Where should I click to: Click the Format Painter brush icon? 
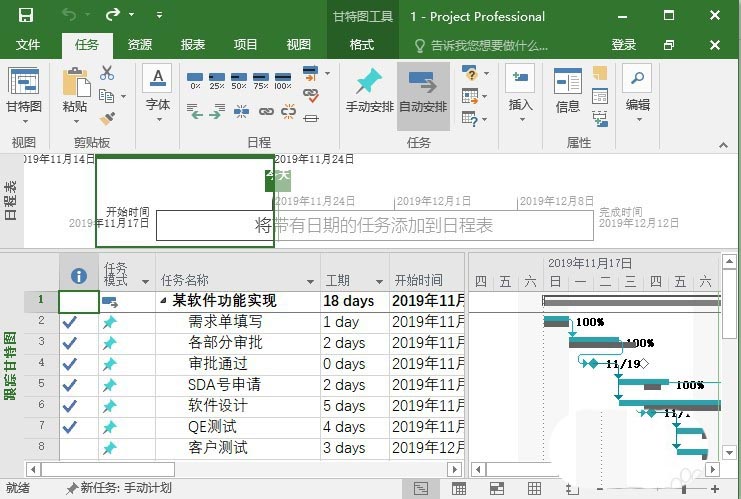(x=107, y=118)
